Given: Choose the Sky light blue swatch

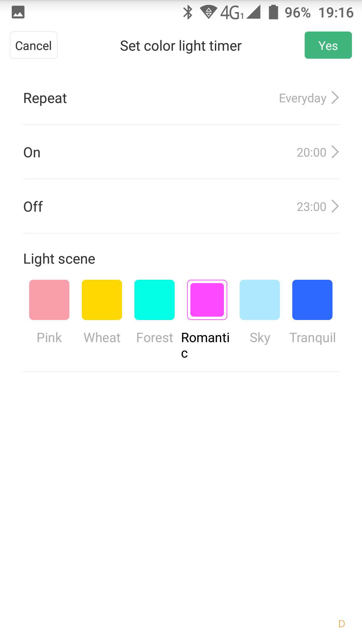Looking at the screenshot, I should (260, 300).
